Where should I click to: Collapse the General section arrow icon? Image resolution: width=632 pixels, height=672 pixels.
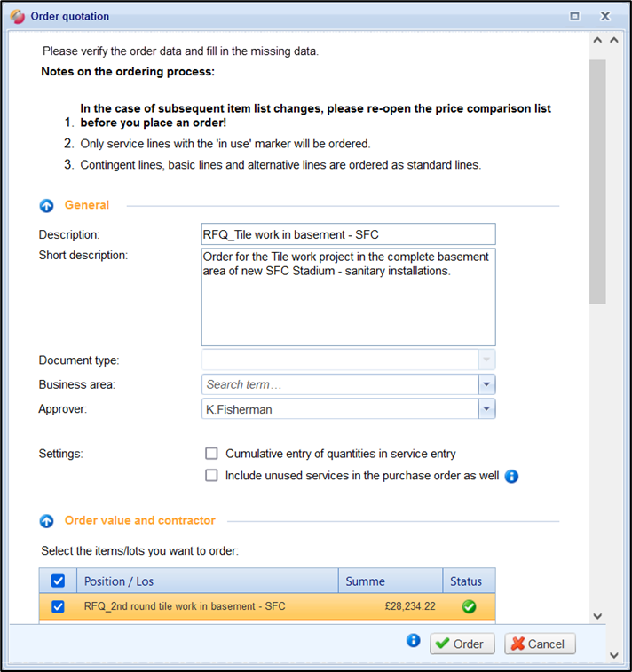(x=47, y=205)
